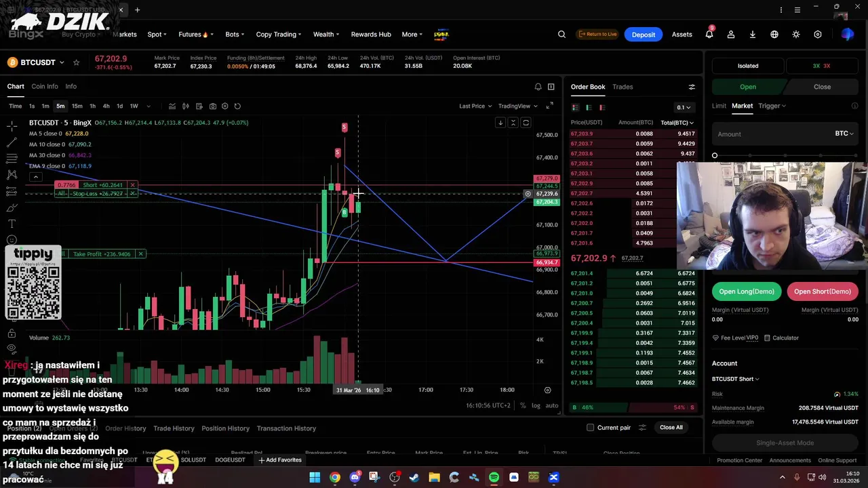Open the search magnifier in header
The image size is (868, 488).
point(561,35)
